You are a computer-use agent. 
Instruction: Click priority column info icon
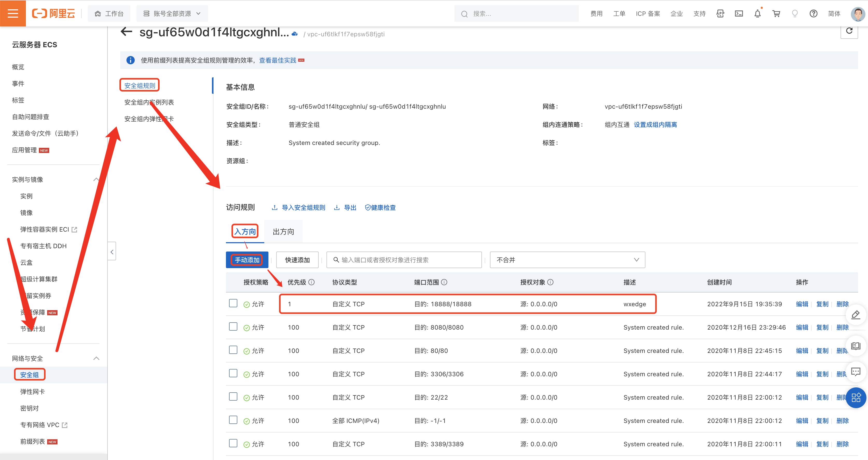tap(311, 282)
